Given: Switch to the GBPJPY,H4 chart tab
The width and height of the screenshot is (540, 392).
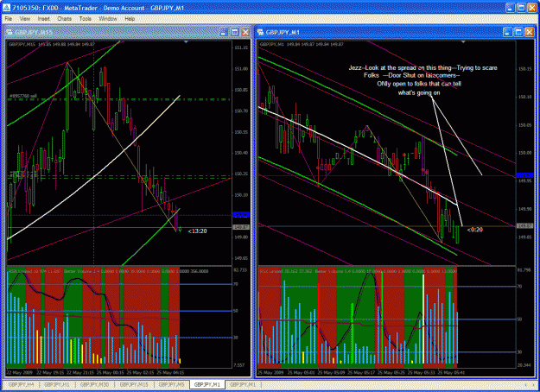Looking at the screenshot, I should pyautogui.click(x=21, y=384).
